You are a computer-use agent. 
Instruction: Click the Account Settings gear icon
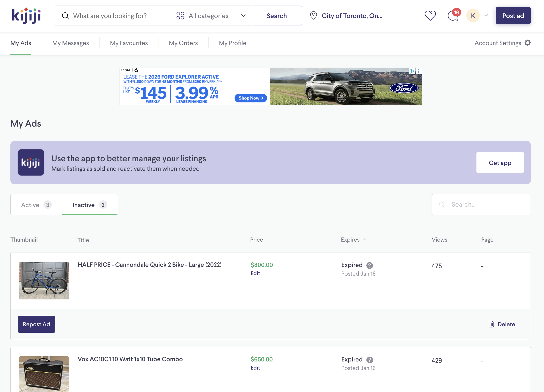point(527,43)
